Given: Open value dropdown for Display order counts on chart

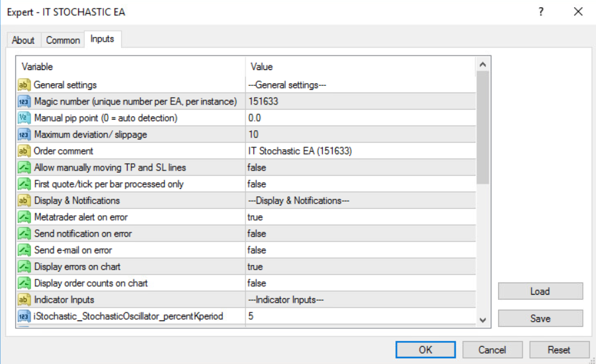Looking at the screenshot, I should (x=360, y=283).
